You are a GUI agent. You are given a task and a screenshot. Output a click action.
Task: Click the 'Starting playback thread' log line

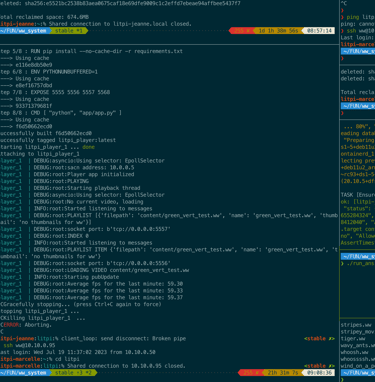coord(70,188)
